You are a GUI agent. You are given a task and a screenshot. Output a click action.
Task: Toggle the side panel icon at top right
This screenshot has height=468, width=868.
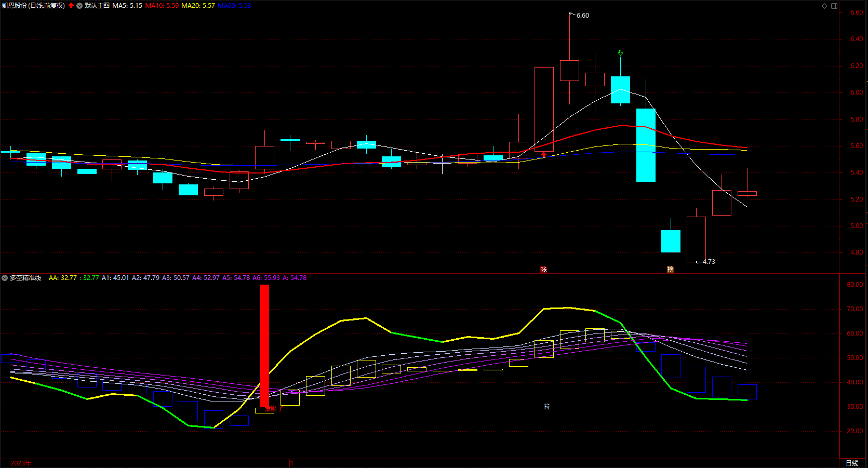(x=834, y=6)
